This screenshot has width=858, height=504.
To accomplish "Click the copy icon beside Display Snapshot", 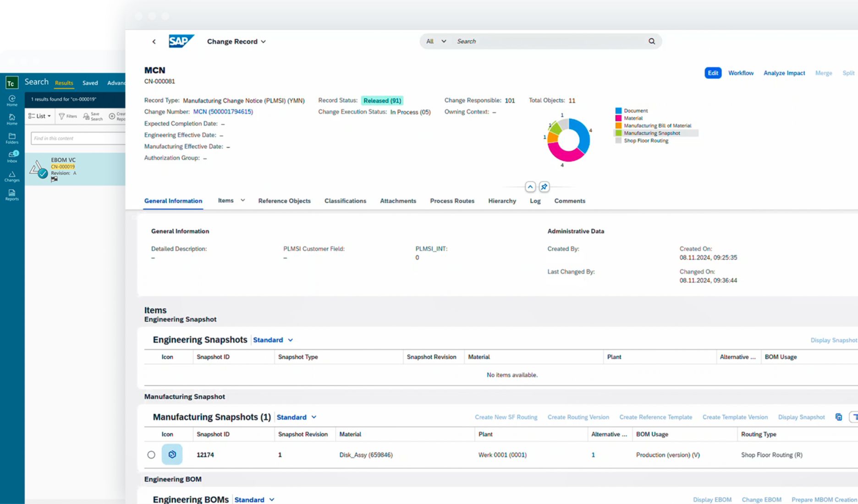I will click(838, 417).
